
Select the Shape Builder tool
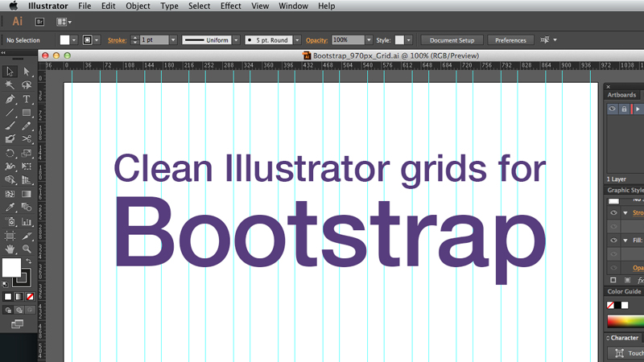pos(10,179)
